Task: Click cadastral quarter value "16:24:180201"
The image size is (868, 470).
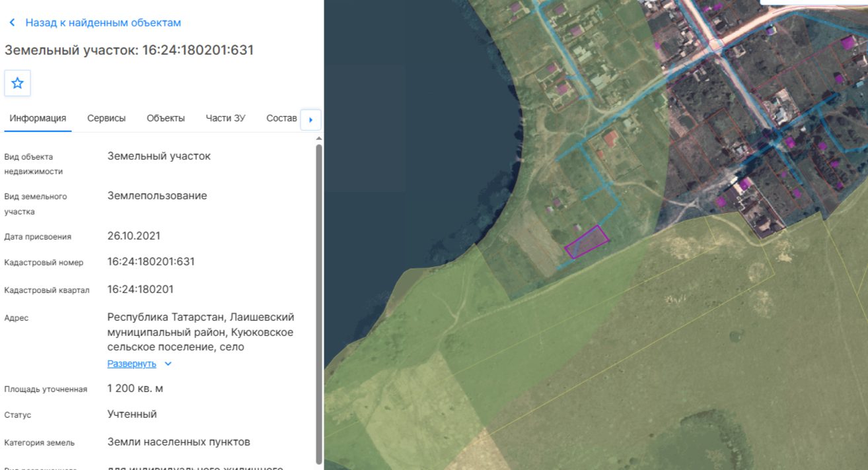Action: pos(141,289)
